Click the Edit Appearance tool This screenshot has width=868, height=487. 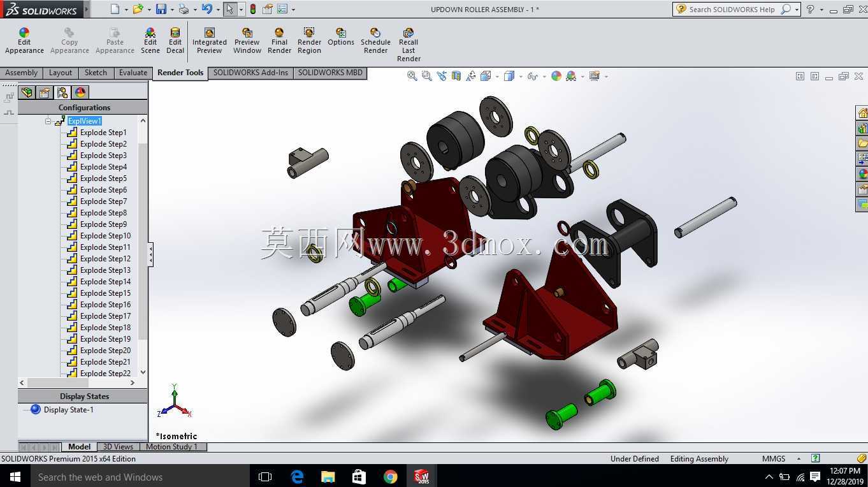[24, 41]
